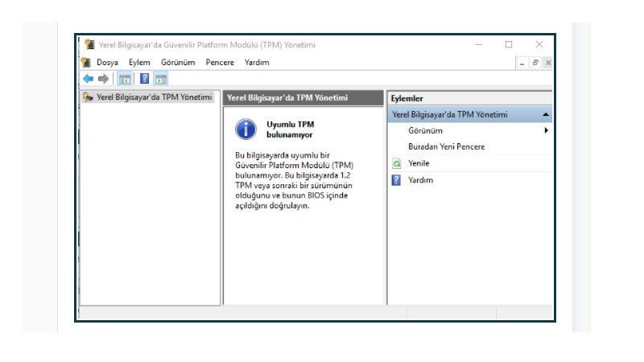Toggle the Show/Hide Action Pane toolbar icon
Viewport: 644px width, 362px height.
pos(160,79)
